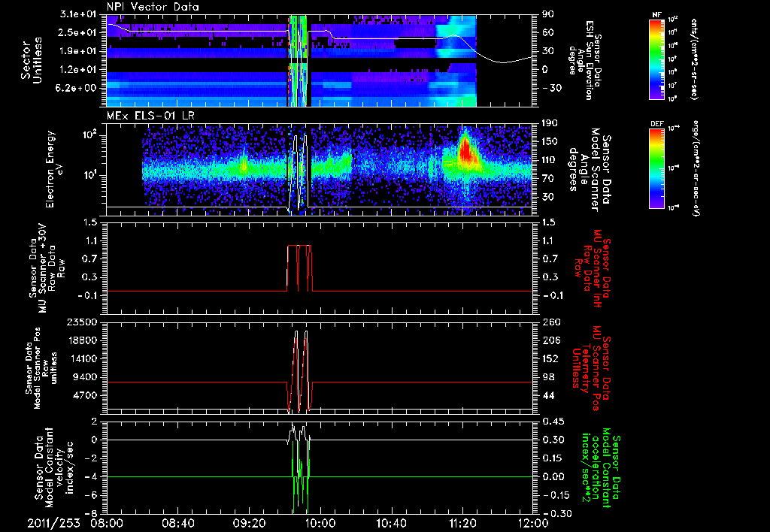Click the 4700 scanner position tick label

(x=86, y=395)
